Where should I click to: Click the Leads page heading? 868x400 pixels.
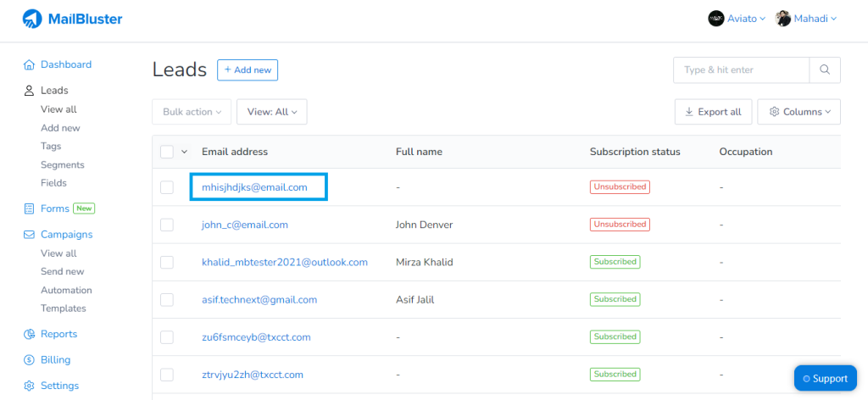(x=180, y=70)
